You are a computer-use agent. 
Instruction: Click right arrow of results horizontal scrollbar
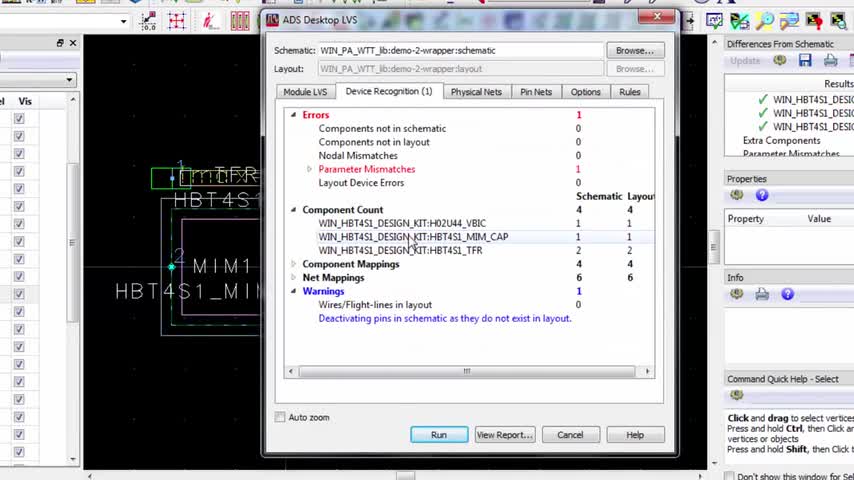(647, 371)
